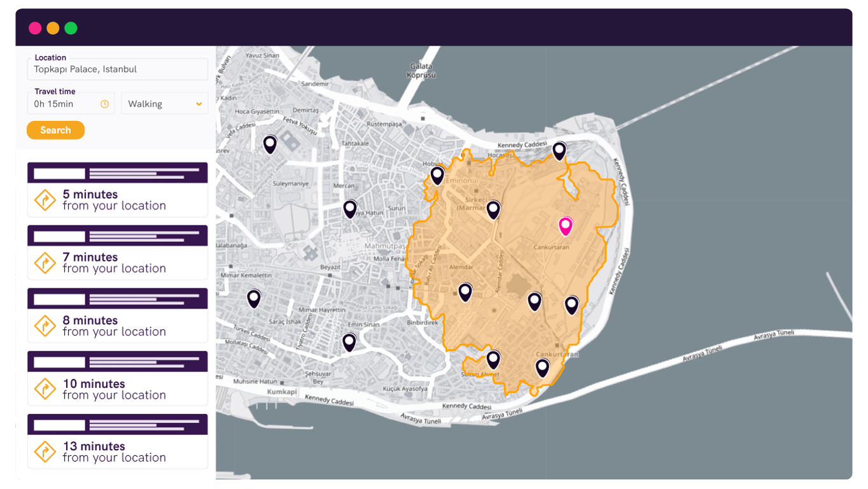Select map pin near Süleymaniye
This screenshot has width=868, height=489.
pyautogui.click(x=270, y=145)
